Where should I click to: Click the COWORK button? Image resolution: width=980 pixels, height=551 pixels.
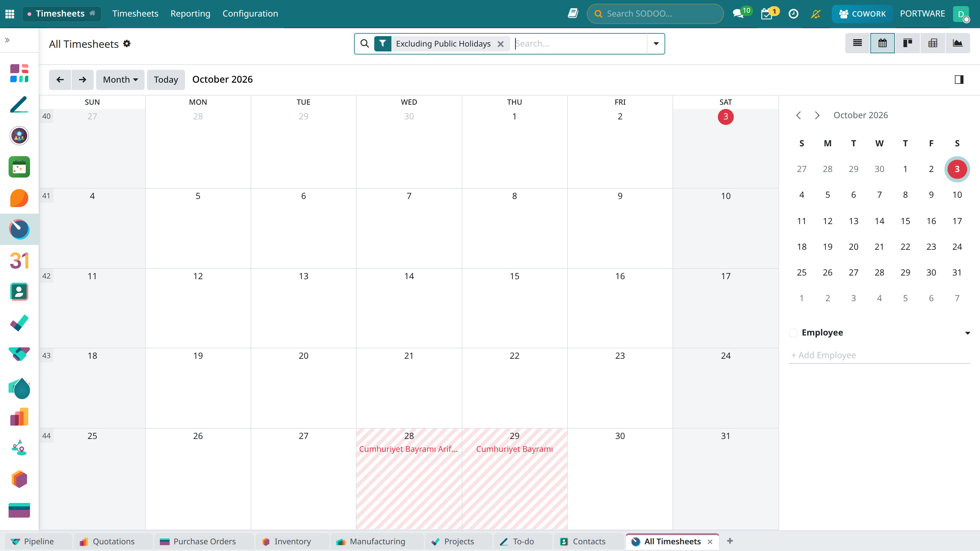click(x=862, y=14)
